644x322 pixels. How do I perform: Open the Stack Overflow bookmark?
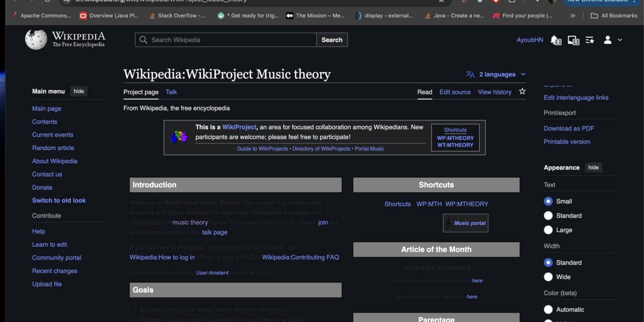(177, 16)
